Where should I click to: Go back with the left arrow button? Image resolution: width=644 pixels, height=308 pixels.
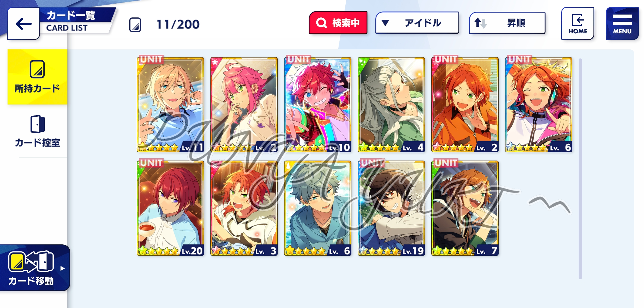point(23,24)
